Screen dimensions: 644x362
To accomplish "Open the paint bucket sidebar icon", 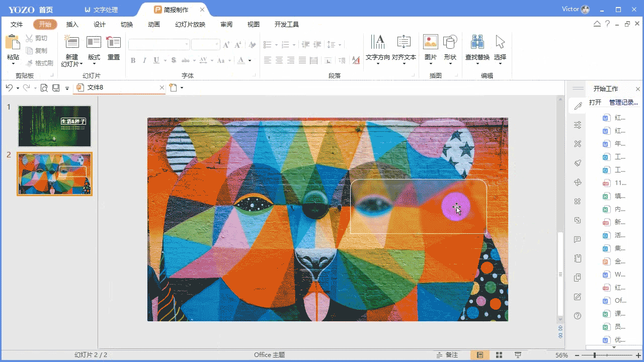I will pos(578,163).
